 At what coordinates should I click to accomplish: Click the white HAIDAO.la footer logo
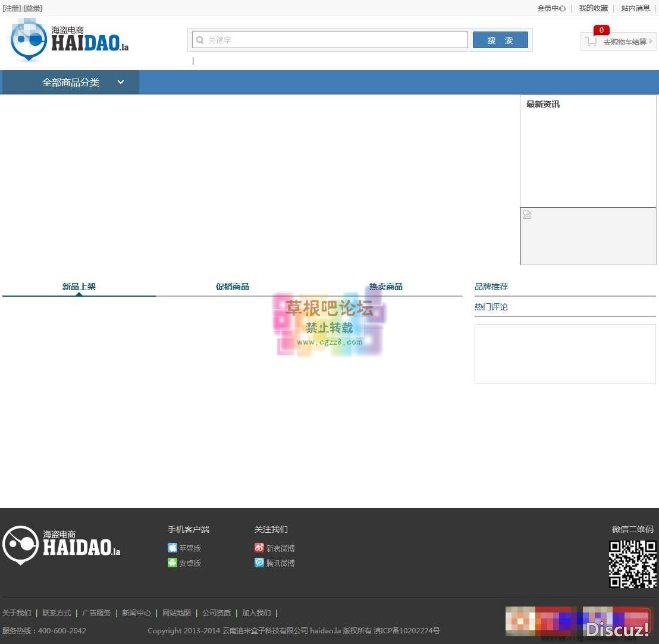point(62,545)
